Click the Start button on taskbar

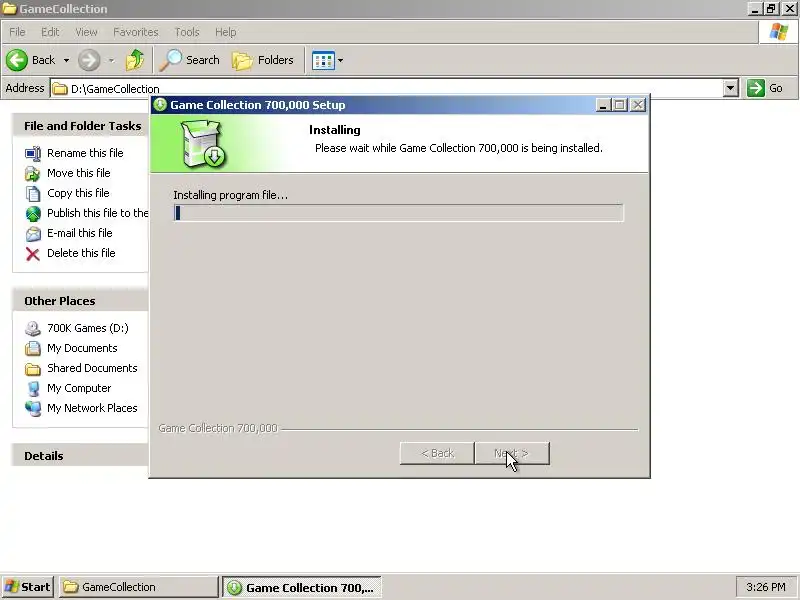pos(28,587)
